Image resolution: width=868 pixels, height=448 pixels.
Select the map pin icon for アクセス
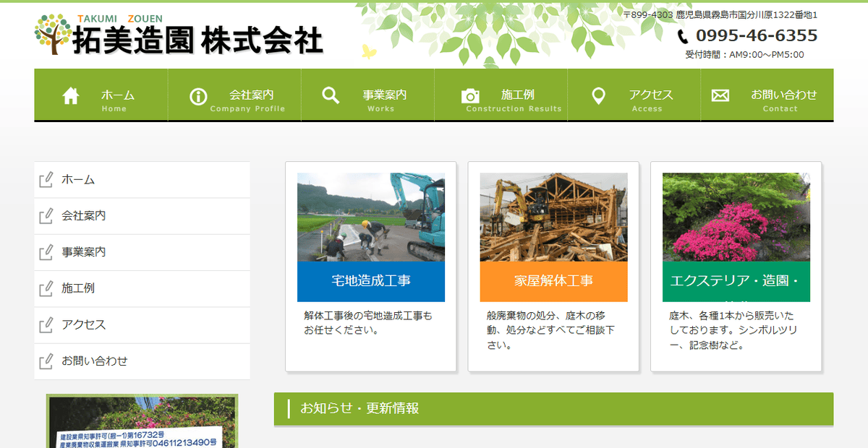tap(599, 95)
